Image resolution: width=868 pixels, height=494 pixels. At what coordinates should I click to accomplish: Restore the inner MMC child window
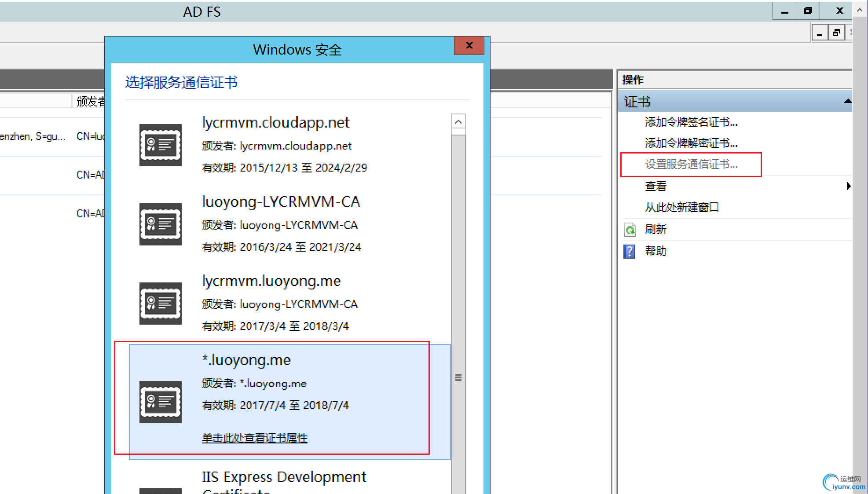point(836,33)
